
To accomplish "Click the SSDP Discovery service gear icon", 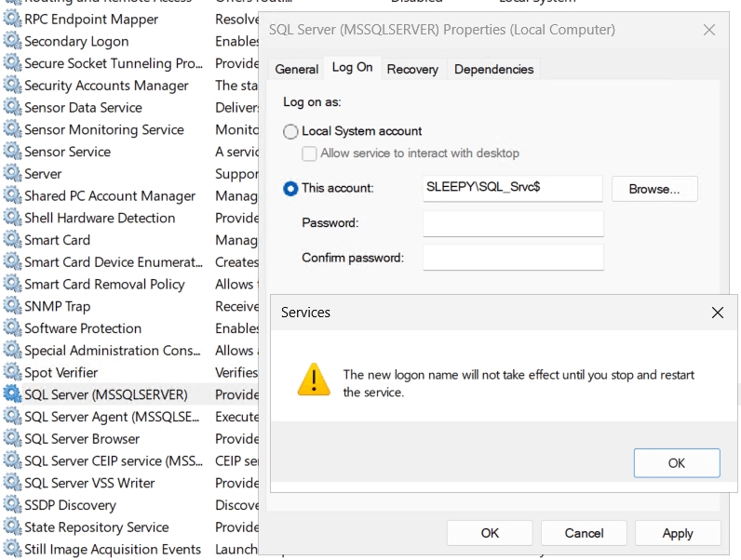I will coord(12,505).
